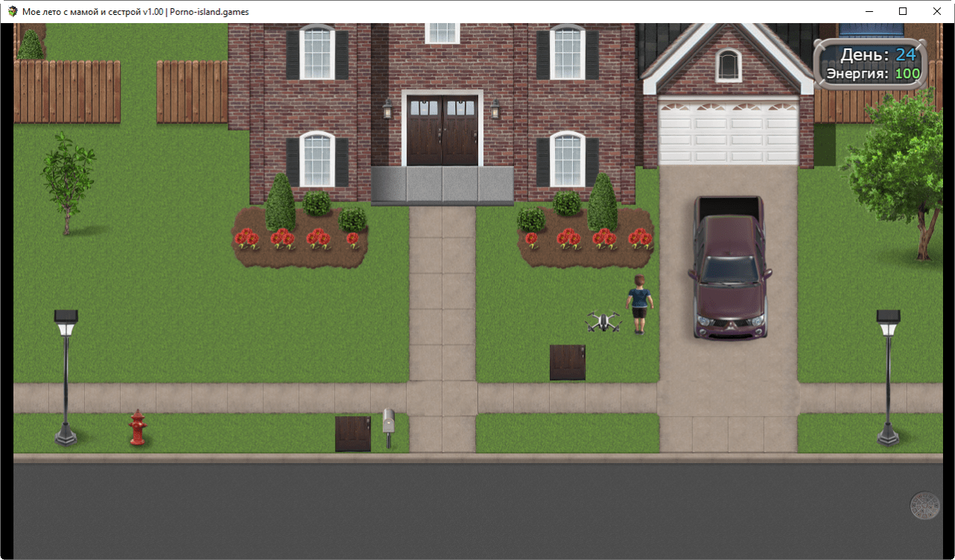Click the flower bed right of the walkway
The image size is (955, 560).
[x=585, y=239]
